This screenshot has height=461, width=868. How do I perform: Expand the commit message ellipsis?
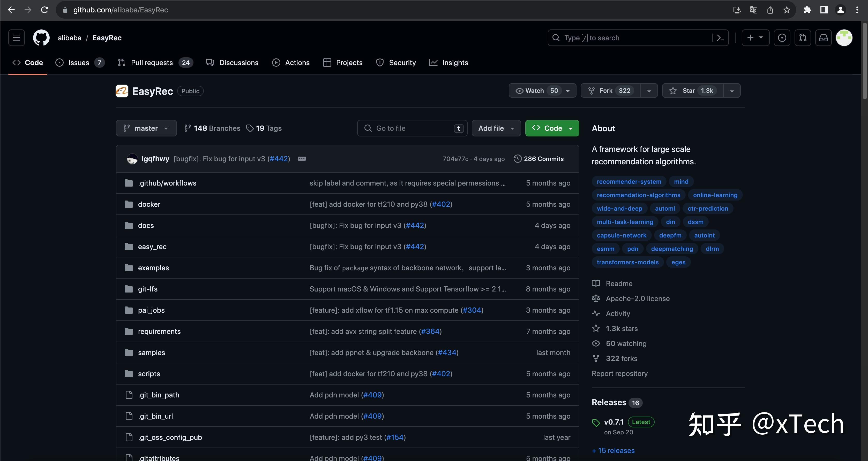coord(302,159)
